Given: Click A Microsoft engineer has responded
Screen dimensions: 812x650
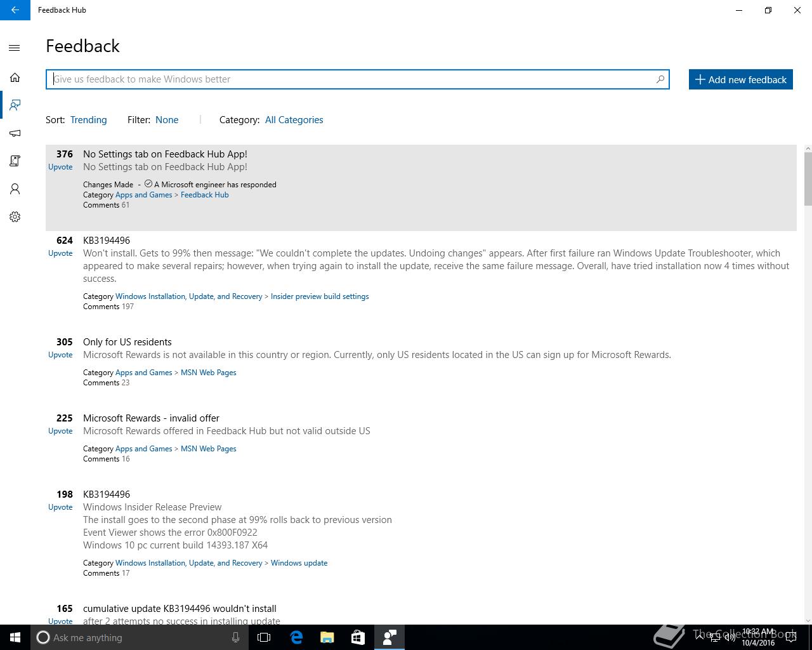Looking at the screenshot, I should [215, 185].
